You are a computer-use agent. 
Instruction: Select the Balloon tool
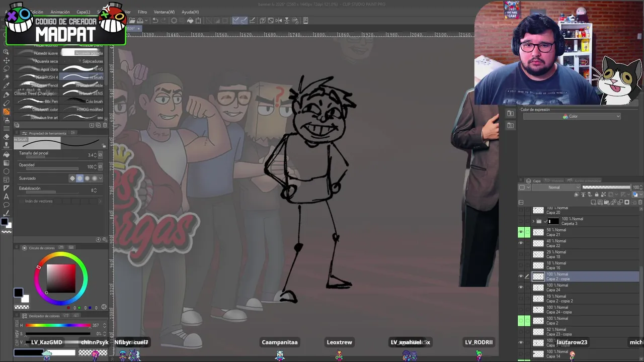click(x=6, y=205)
